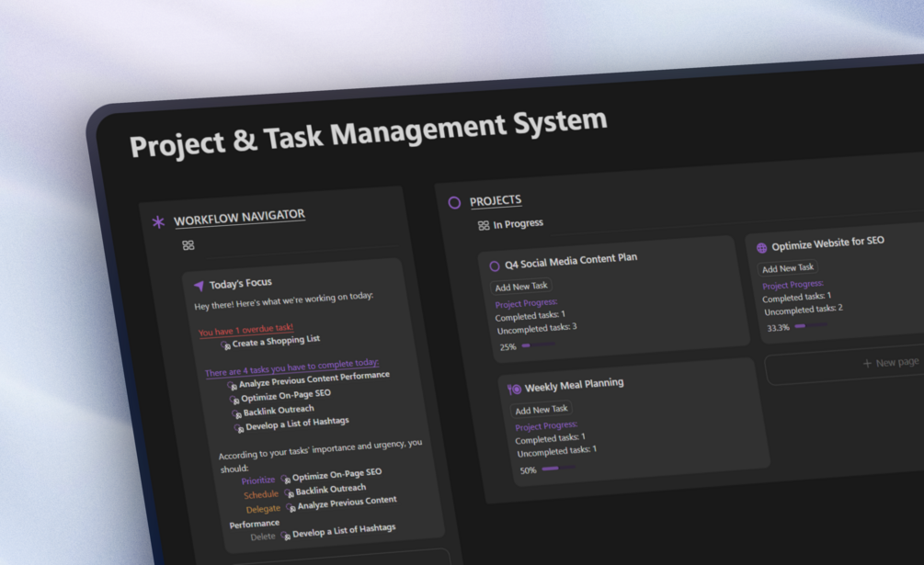
Task: Click Project Progress label in Q4 Social Media card
Action: (526, 303)
